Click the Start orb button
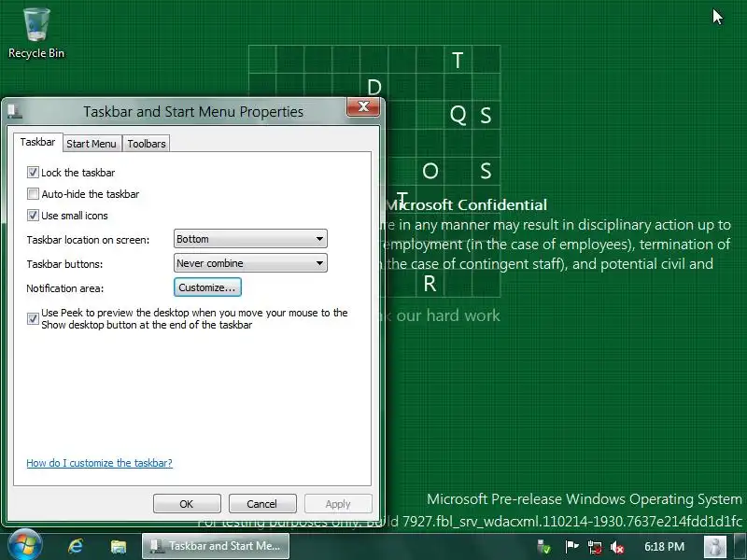This screenshot has height=560, width=747. [25, 545]
